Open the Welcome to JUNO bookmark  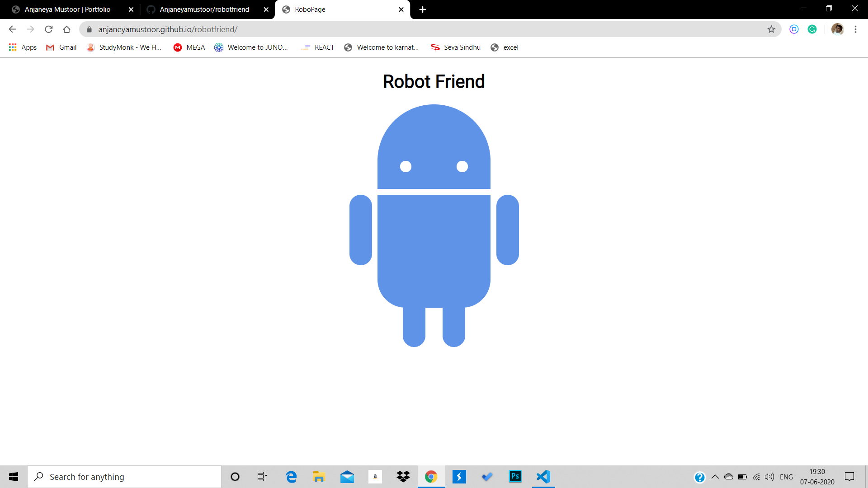(x=251, y=47)
